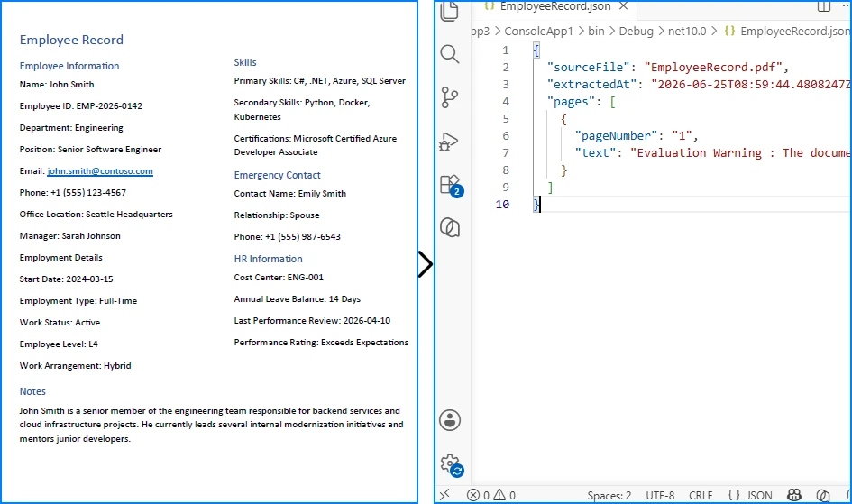Click the HR Information heading
The height and width of the screenshot is (504, 852).
[268, 259]
